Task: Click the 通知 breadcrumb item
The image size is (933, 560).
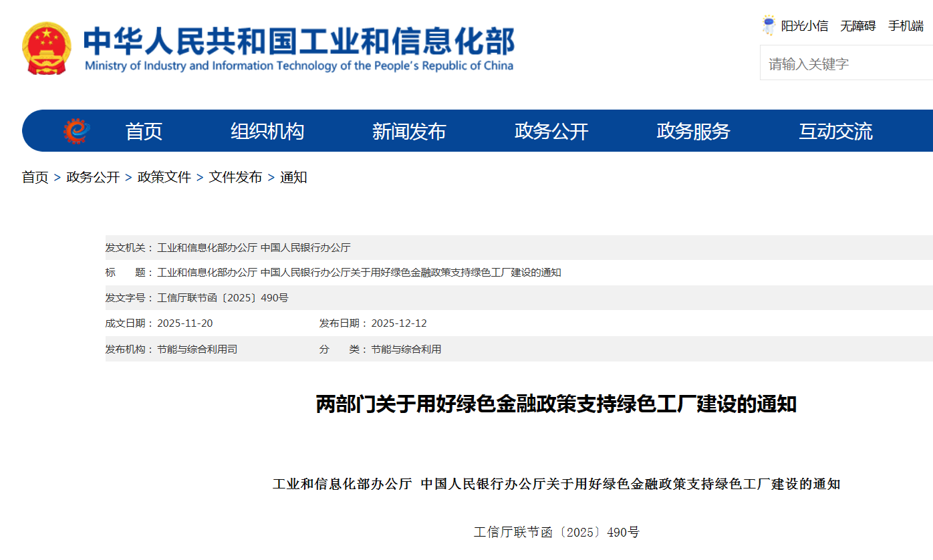Action: pos(293,177)
